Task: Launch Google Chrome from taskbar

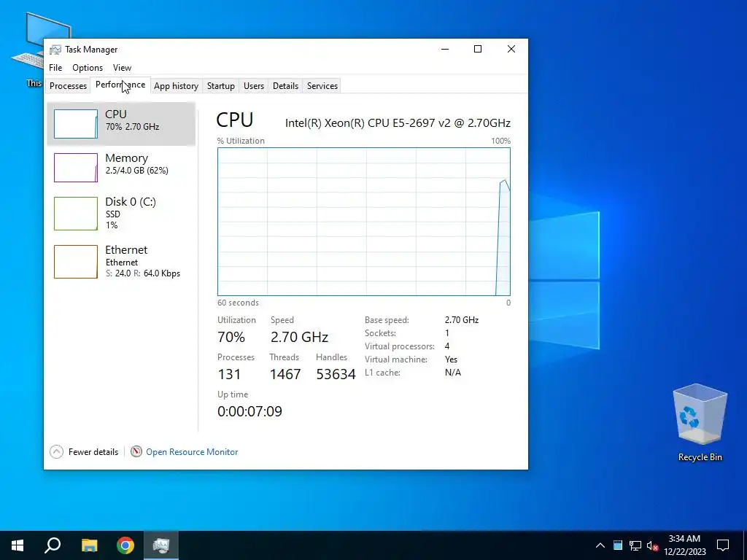Action: tap(125, 545)
